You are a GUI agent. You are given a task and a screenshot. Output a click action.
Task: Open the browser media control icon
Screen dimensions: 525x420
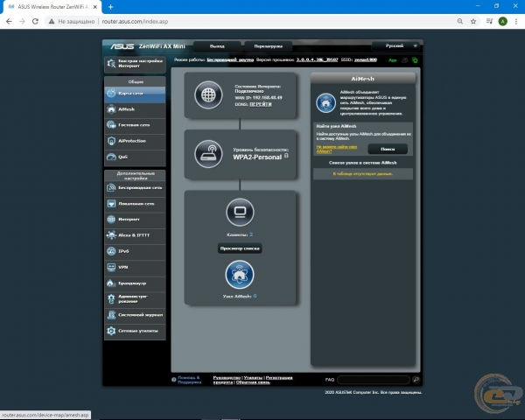[x=489, y=21]
